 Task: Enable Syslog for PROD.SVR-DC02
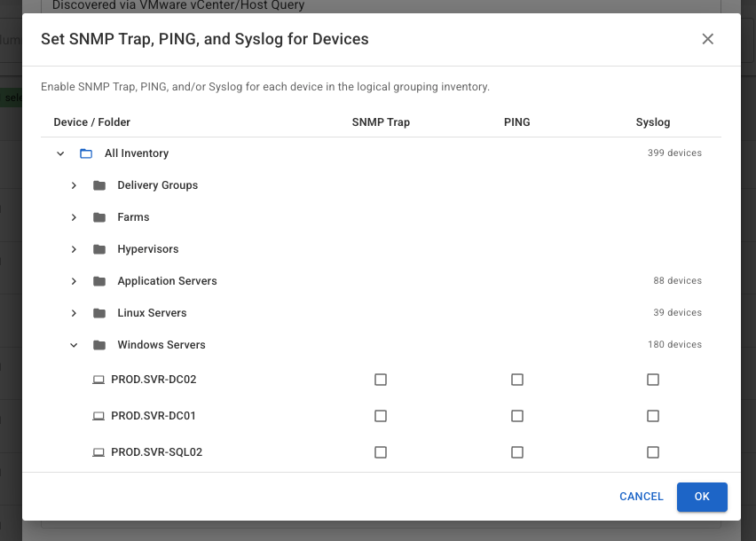click(653, 380)
